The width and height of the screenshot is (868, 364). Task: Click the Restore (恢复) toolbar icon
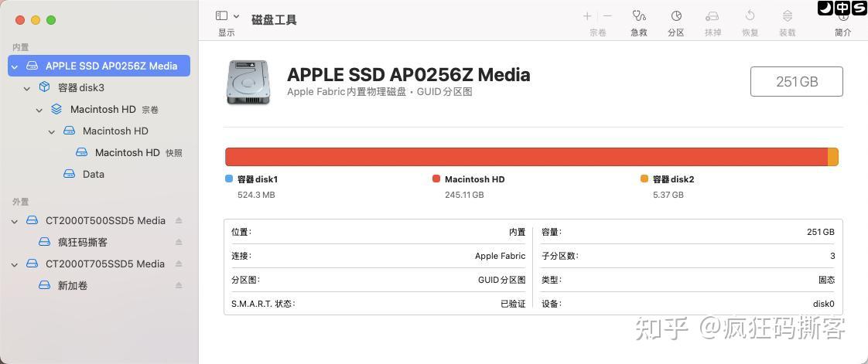[750, 15]
